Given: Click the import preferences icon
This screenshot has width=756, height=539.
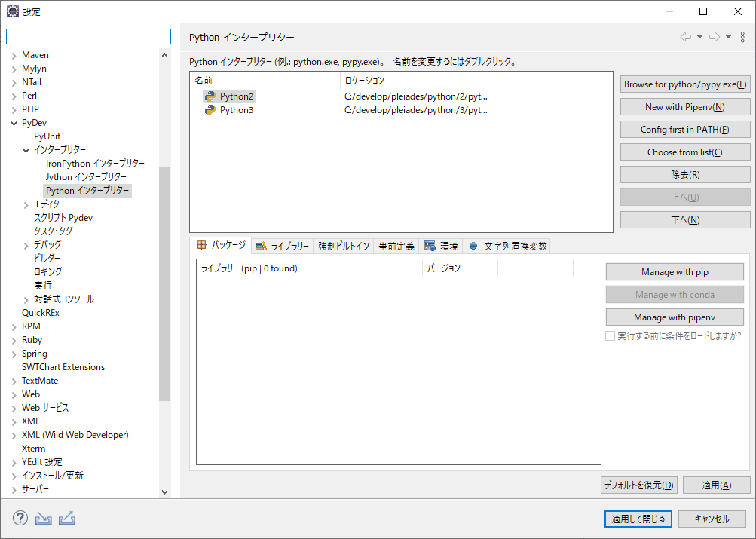Looking at the screenshot, I should coord(43,519).
